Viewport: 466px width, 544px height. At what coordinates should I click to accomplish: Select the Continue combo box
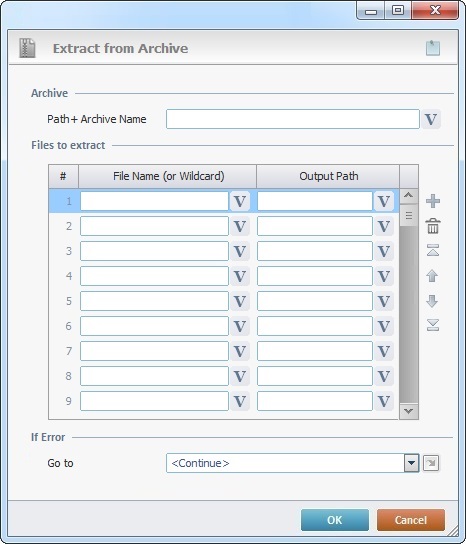(293, 463)
